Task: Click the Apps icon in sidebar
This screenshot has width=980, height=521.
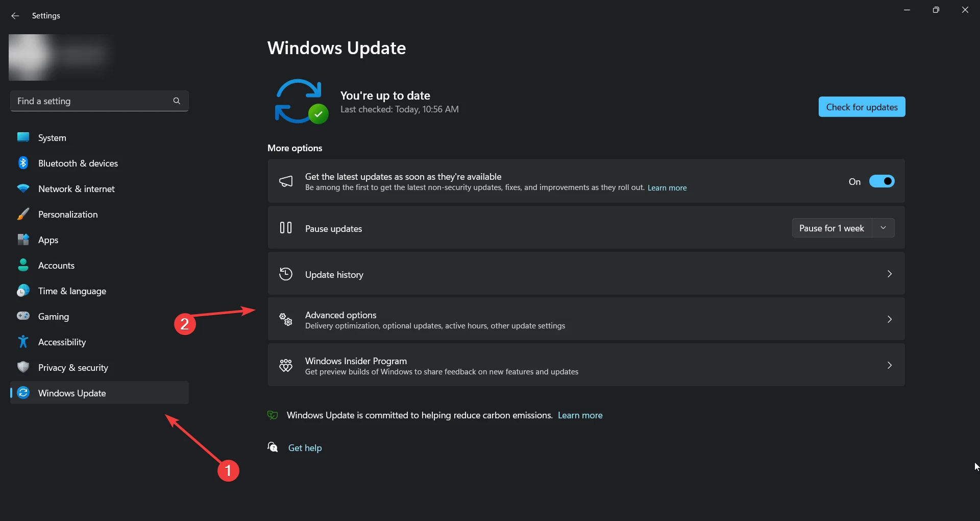Action: coord(23,240)
